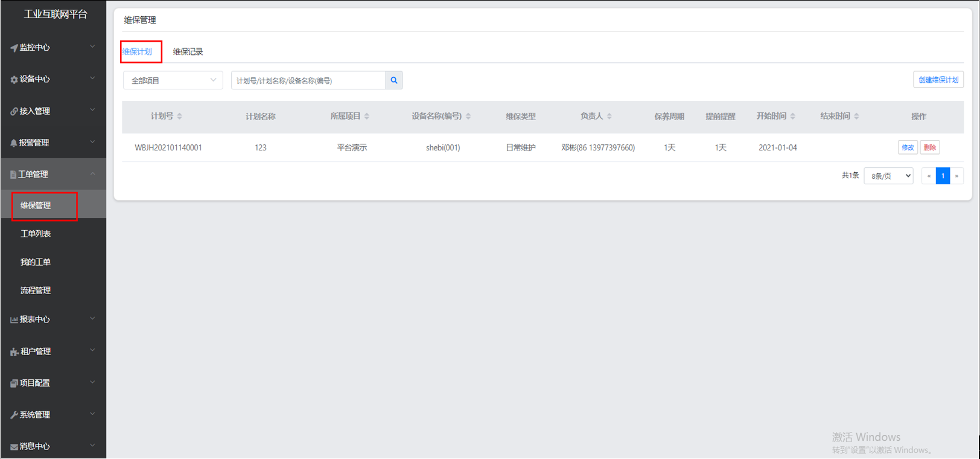Click 修改 button for plan 123
980x459 pixels.
(908, 147)
